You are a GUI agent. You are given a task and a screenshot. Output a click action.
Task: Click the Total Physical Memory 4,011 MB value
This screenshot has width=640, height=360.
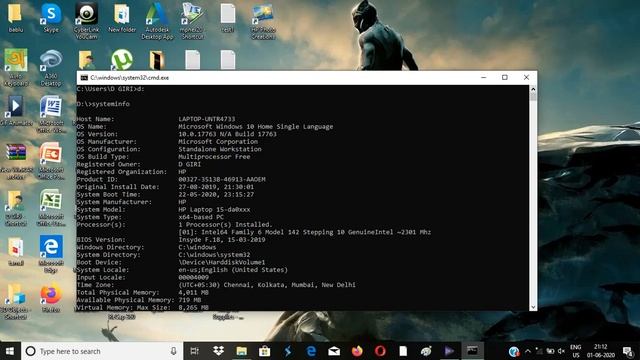point(193,292)
